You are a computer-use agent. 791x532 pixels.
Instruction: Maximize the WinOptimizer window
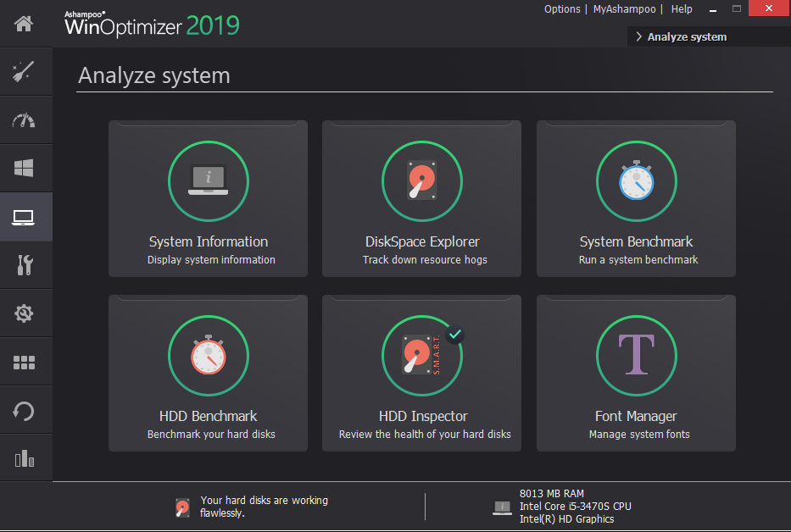[737, 9]
